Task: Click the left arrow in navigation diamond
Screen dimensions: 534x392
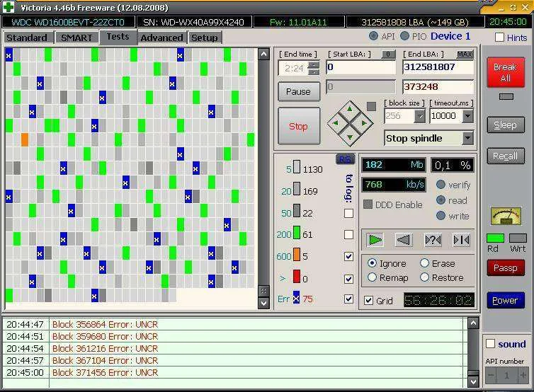Action: point(336,123)
